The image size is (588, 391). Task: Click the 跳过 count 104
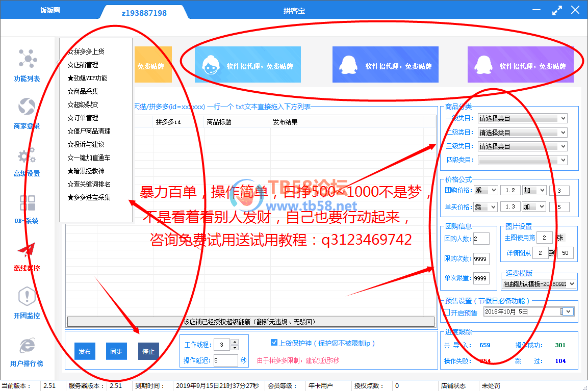click(x=560, y=361)
